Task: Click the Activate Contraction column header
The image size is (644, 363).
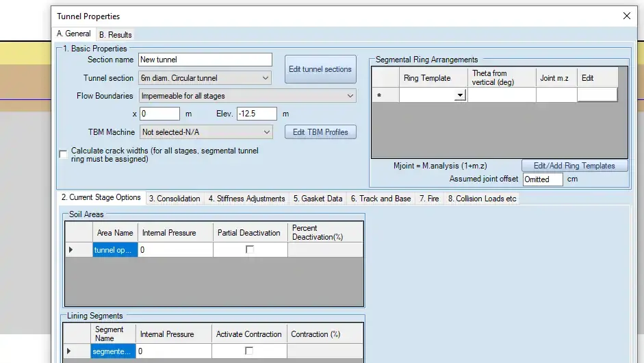Action: click(249, 334)
